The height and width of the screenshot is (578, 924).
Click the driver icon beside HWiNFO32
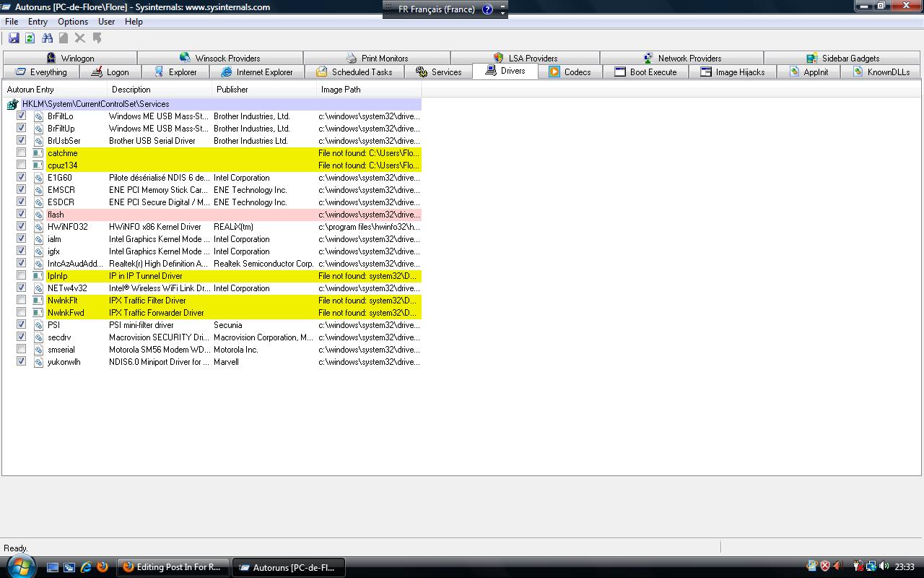[x=38, y=227]
